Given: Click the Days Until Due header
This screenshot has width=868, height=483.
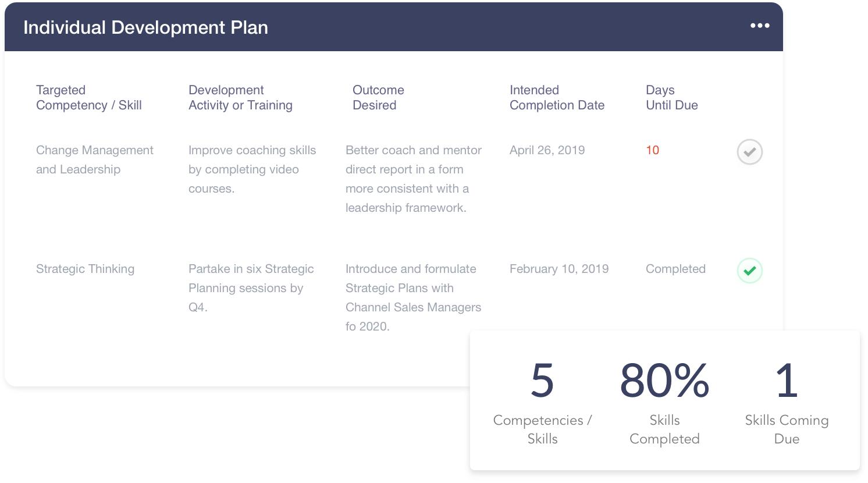Looking at the screenshot, I should click(x=672, y=98).
